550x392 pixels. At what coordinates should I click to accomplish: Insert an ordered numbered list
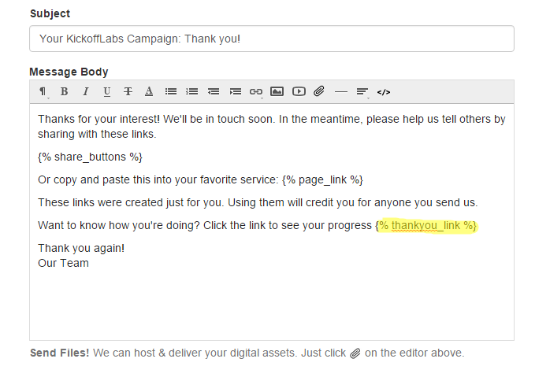pyautogui.click(x=191, y=92)
